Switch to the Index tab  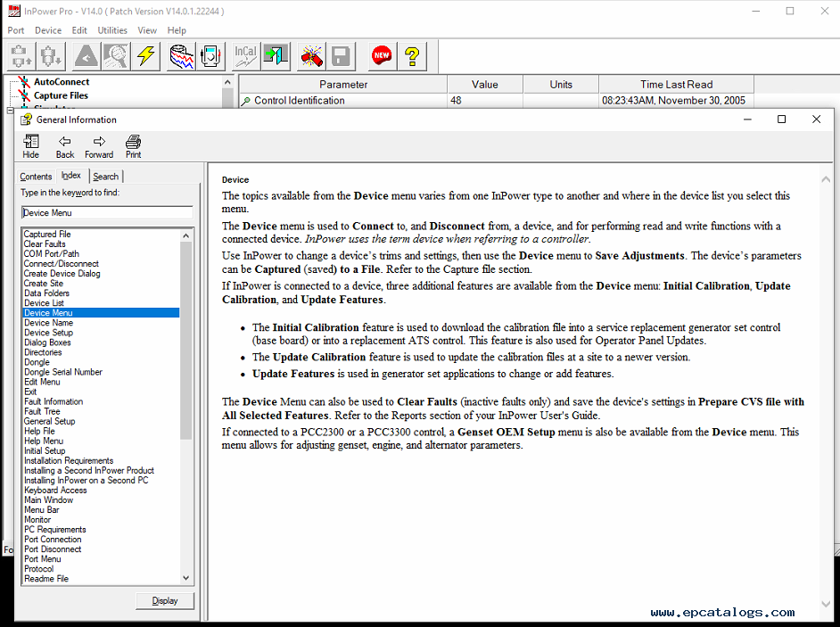(71, 175)
